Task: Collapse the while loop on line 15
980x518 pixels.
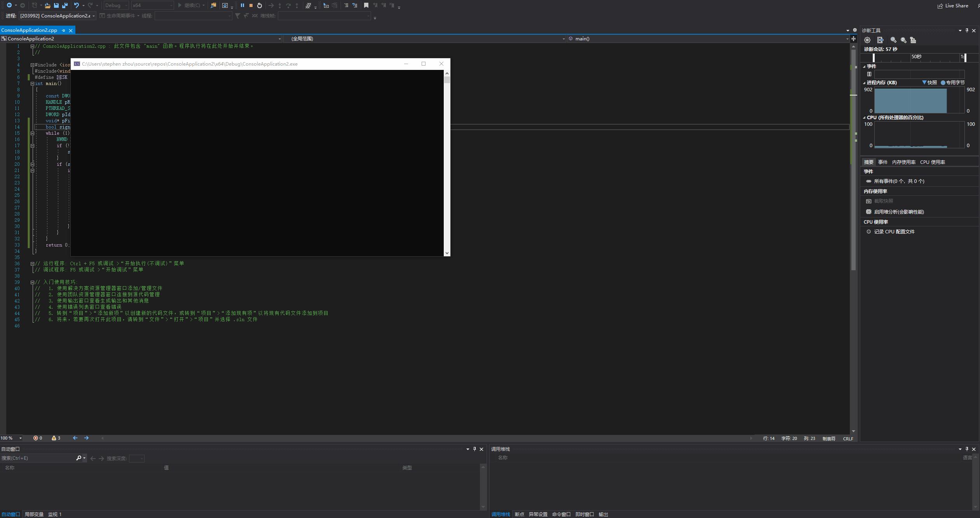Action: [x=33, y=133]
